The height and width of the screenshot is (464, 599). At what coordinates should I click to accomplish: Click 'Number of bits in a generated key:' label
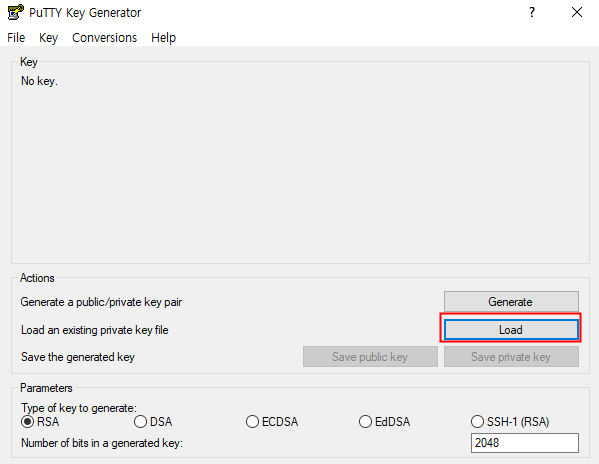[102, 443]
